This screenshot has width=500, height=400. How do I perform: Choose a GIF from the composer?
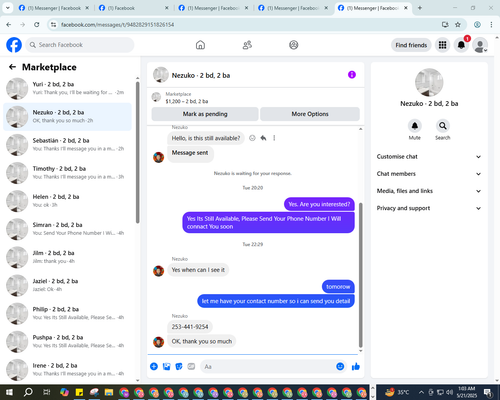191,367
